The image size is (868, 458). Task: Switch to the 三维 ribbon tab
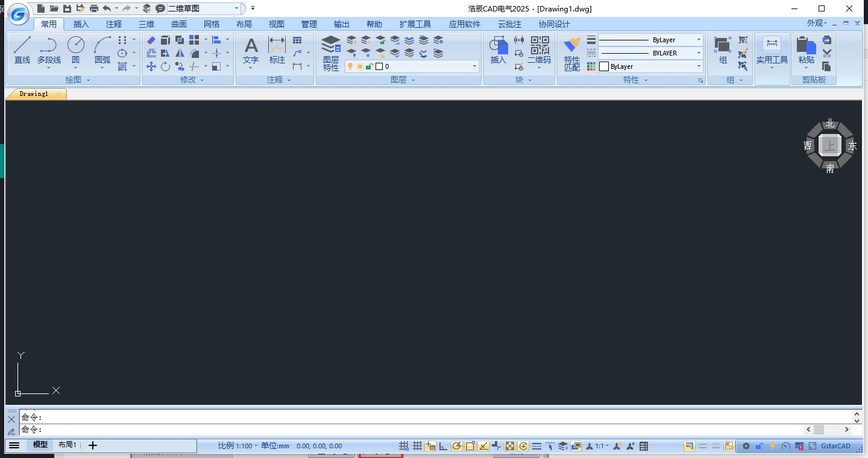[x=146, y=24]
